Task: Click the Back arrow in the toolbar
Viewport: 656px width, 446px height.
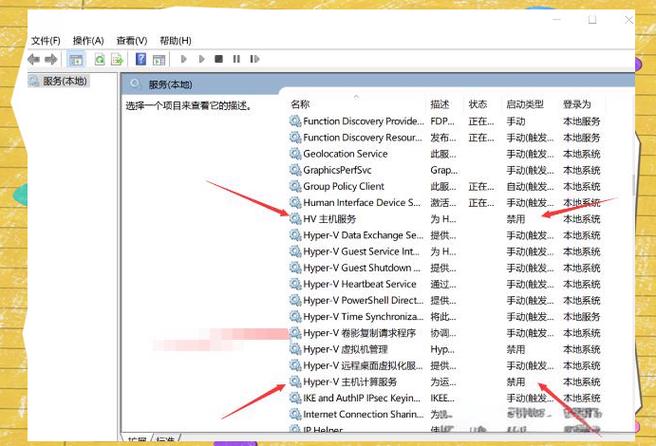Action: tap(33, 59)
